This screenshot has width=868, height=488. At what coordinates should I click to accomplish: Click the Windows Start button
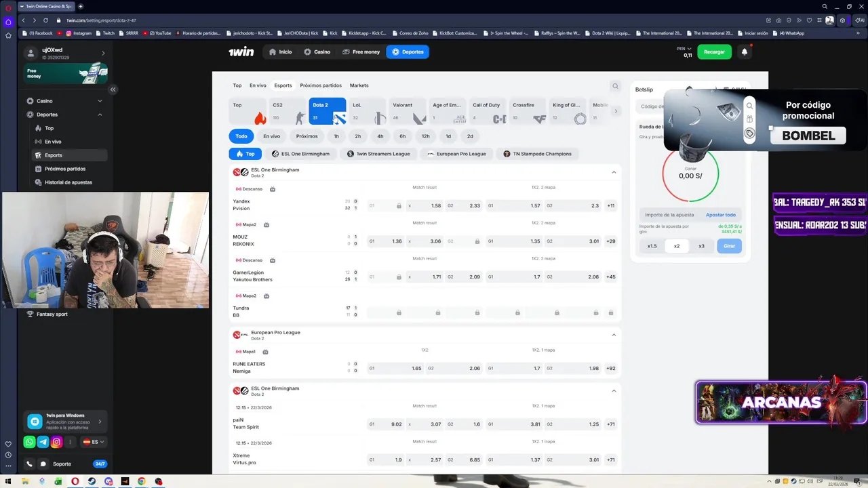click(8, 482)
